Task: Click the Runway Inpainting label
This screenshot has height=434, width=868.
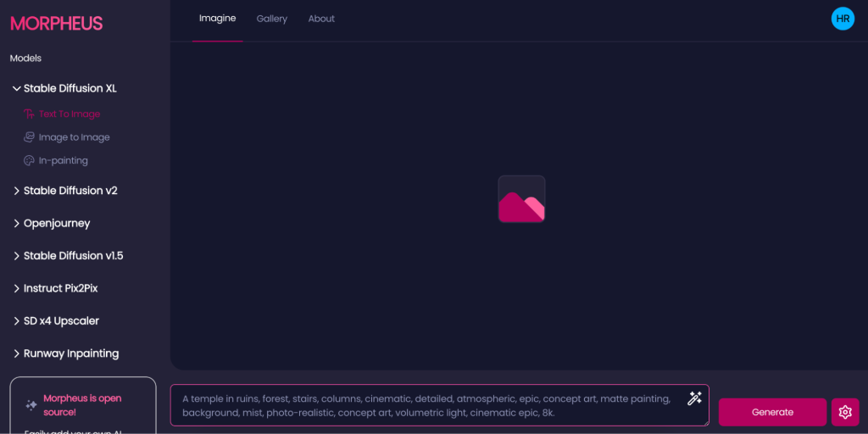Action: tap(71, 353)
